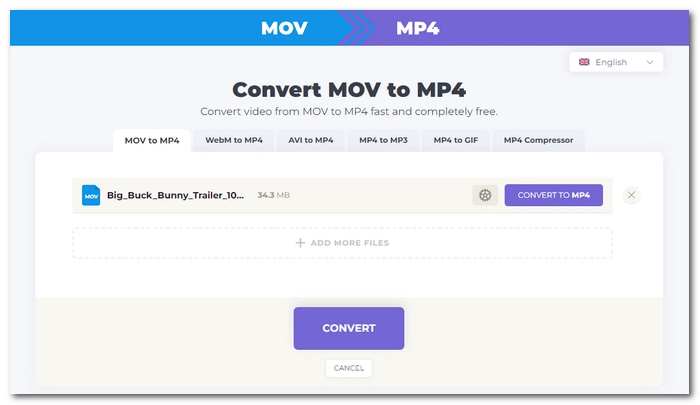The image size is (700, 405).
Task: Click the UK flag in language selector
Action: click(583, 62)
